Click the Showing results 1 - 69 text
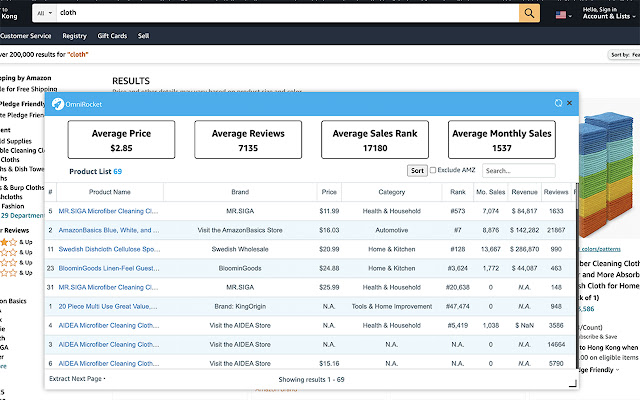 311,380
